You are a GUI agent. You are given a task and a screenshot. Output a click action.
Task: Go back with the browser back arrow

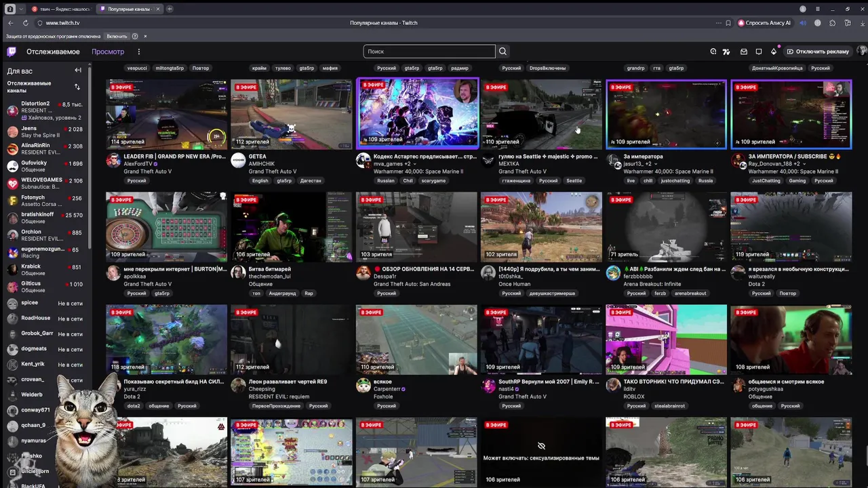[10, 23]
